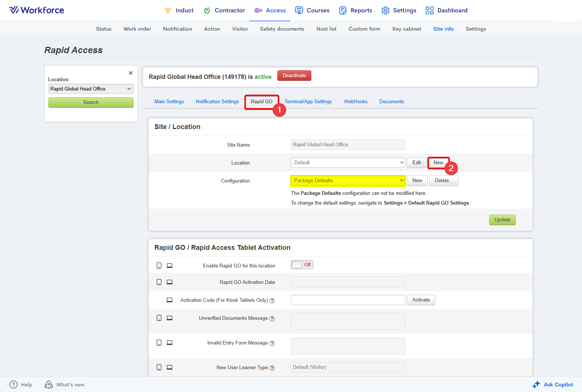Click the Help question mark icon in footer
The width and height of the screenshot is (582, 392).
(13, 385)
